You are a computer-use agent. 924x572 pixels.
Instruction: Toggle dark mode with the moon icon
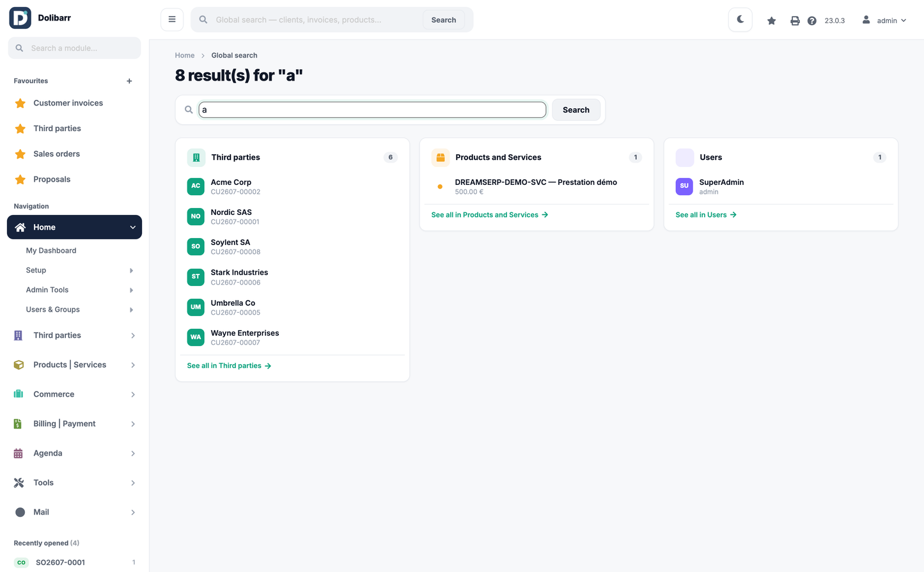tap(740, 20)
